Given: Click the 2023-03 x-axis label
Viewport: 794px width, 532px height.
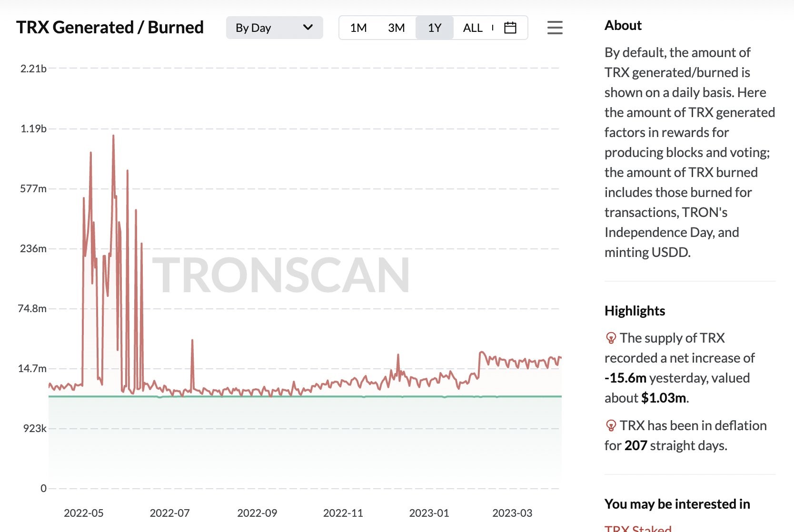Looking at the screenshot, I should click(512, 513).
